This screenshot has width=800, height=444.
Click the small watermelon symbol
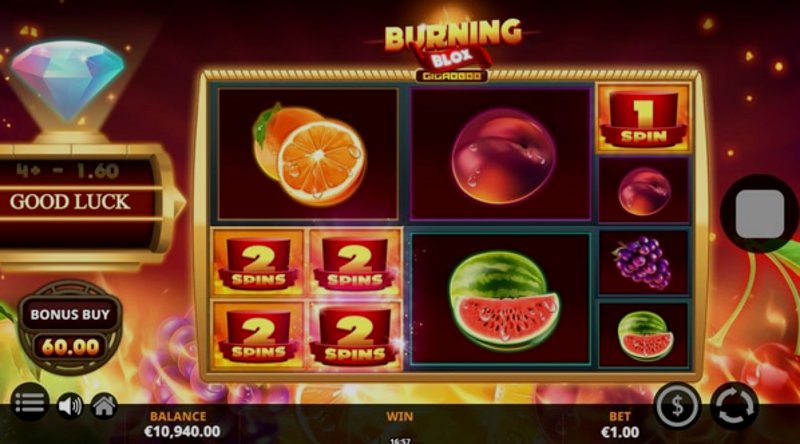point(643,335)
